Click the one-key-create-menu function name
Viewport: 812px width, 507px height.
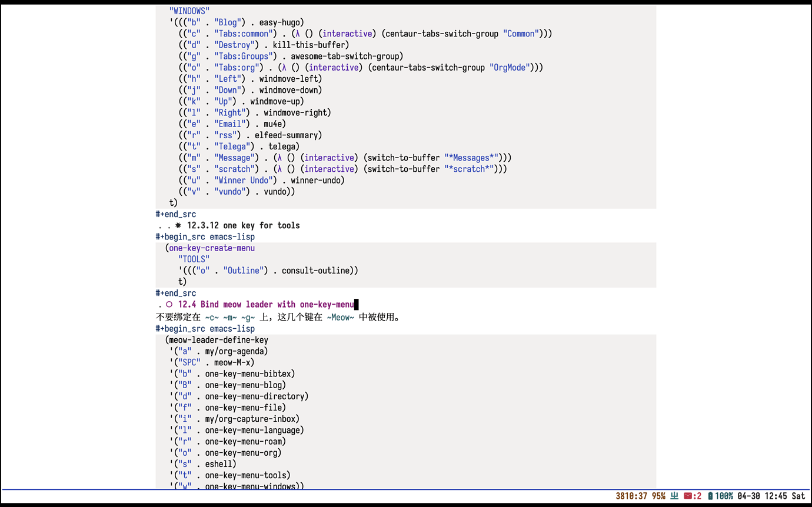pyautogui.click(x=211, y=248)
